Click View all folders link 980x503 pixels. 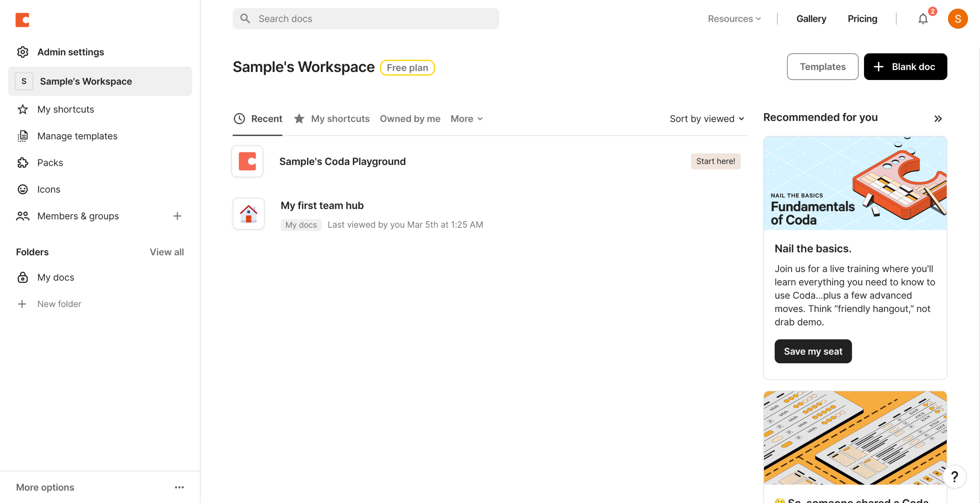[x=167, y=252]
